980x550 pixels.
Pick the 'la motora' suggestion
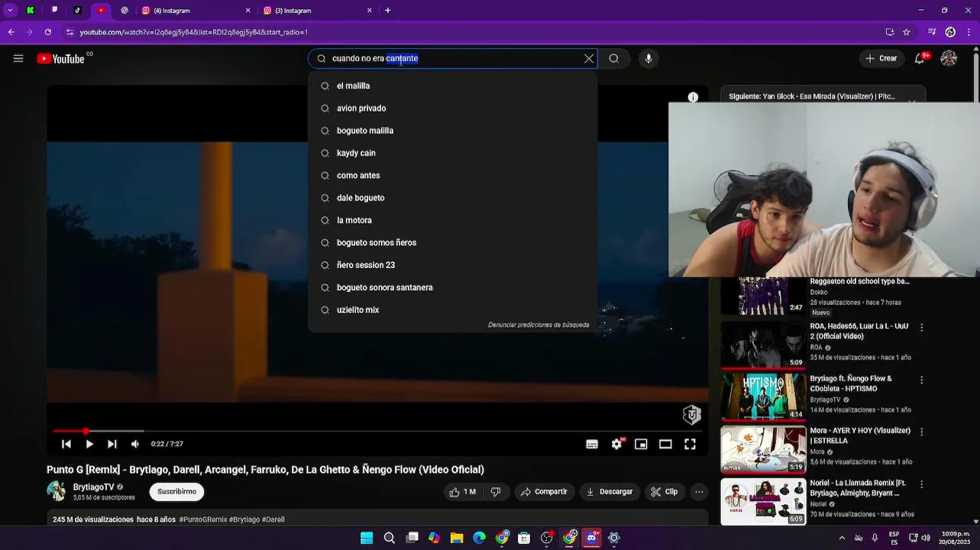click(x=452, y=221)
